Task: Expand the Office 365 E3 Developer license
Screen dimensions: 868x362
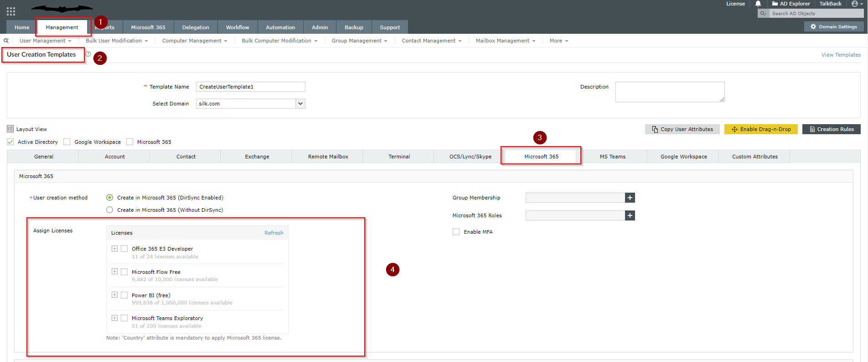Action: pos(114,249)
